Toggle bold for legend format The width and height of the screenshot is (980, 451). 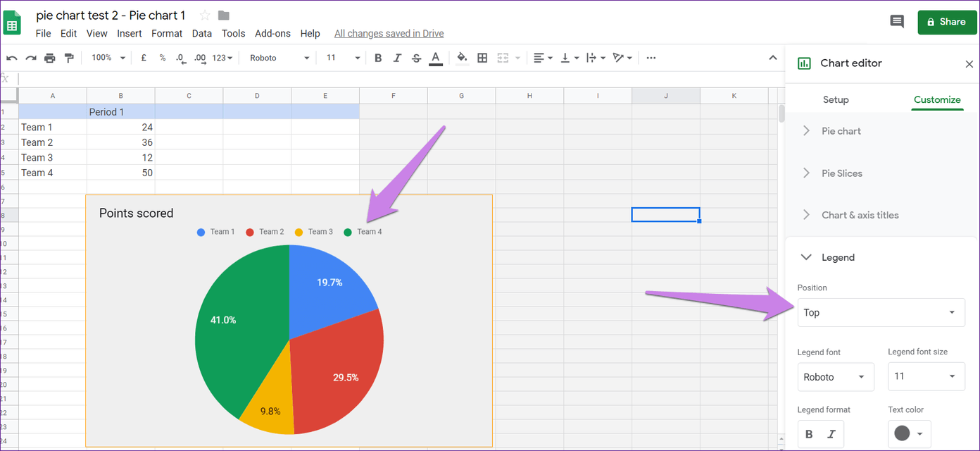[x=809, y=434]
